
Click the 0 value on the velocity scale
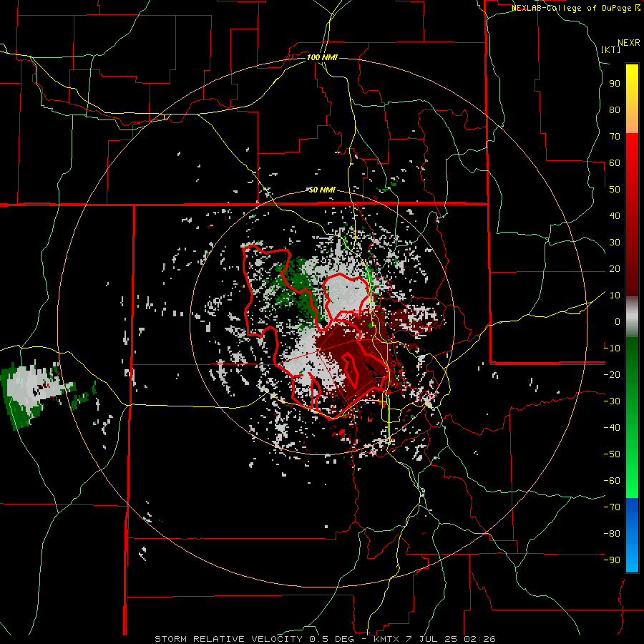[618, 322]
